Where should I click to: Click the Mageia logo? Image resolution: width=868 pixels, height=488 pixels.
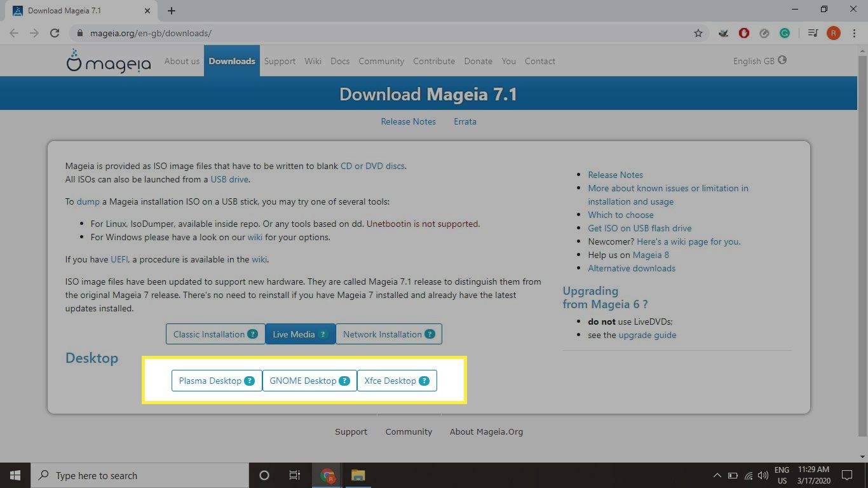point(109,60)
